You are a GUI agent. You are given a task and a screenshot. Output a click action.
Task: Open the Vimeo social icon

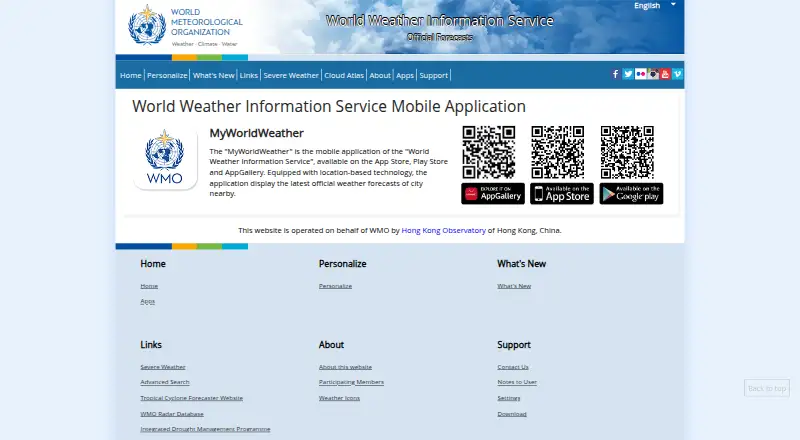(678, 74)
